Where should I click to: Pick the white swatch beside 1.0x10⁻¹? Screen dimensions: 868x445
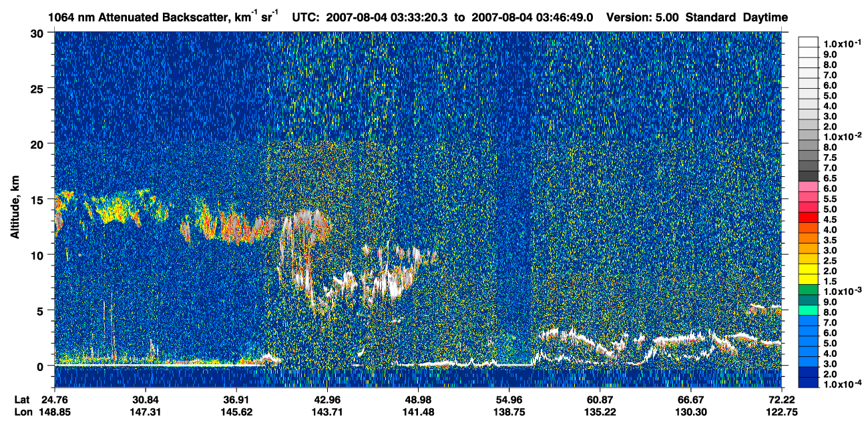click(809, 42)
